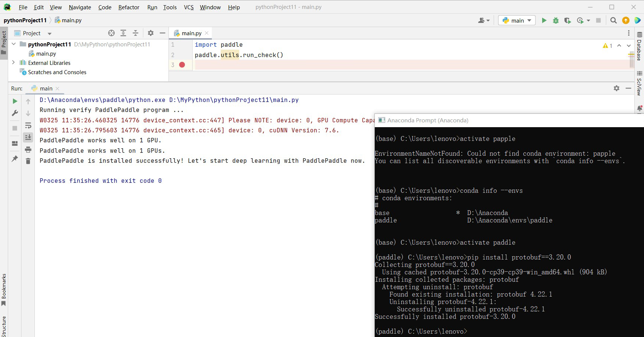
Task: Click the paddle.utils.run_check() code line
Action: click(239, 55)
